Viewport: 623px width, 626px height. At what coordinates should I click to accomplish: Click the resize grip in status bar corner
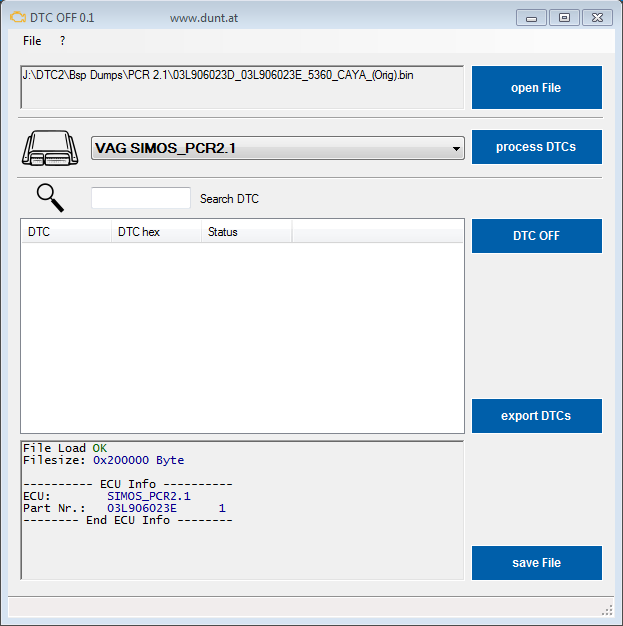coord(608,610)
